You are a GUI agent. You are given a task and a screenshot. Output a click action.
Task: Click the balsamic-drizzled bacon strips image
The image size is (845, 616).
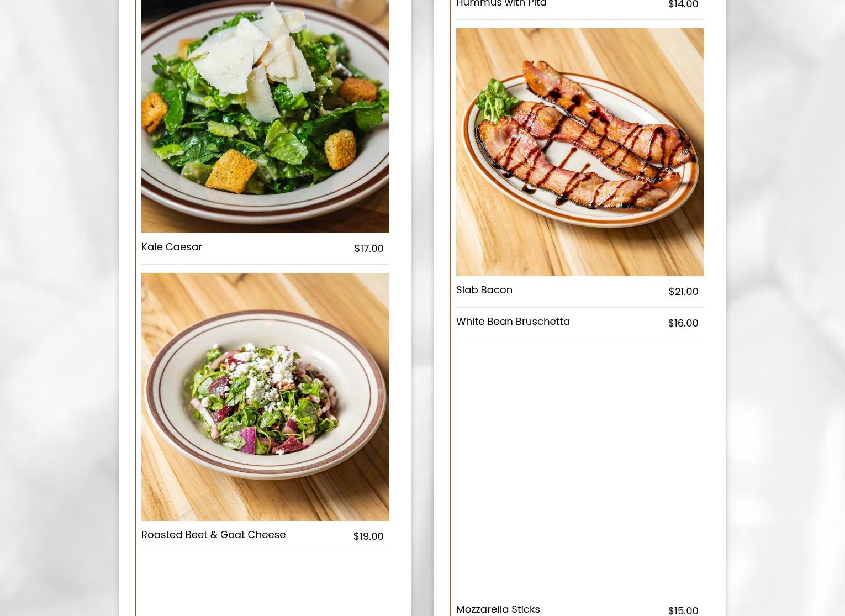point(585,138)
